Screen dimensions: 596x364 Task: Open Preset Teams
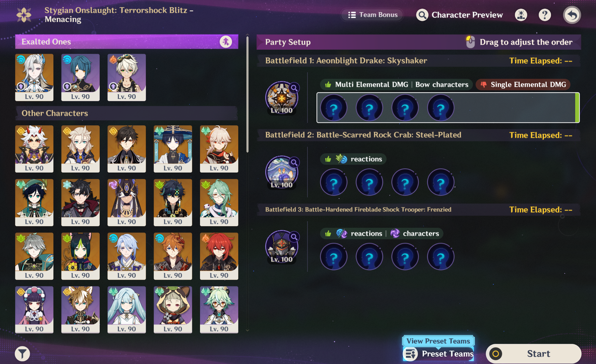point(439,354)
